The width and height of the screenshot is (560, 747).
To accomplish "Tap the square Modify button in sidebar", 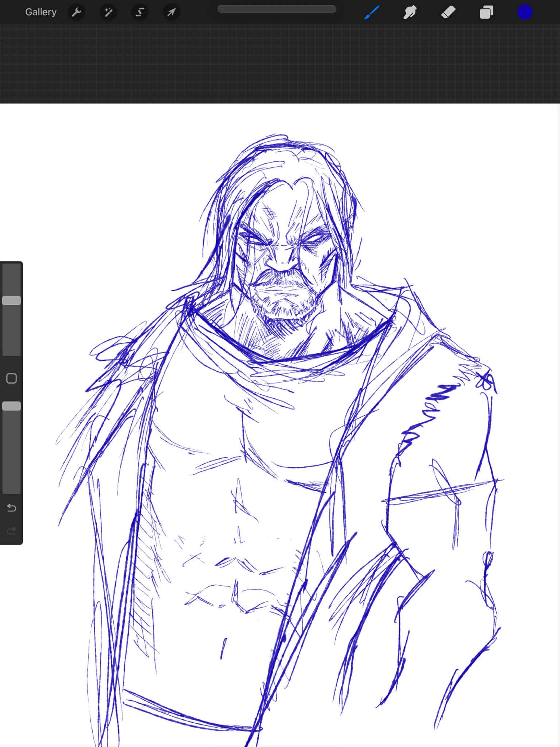I will coord(12,378).
